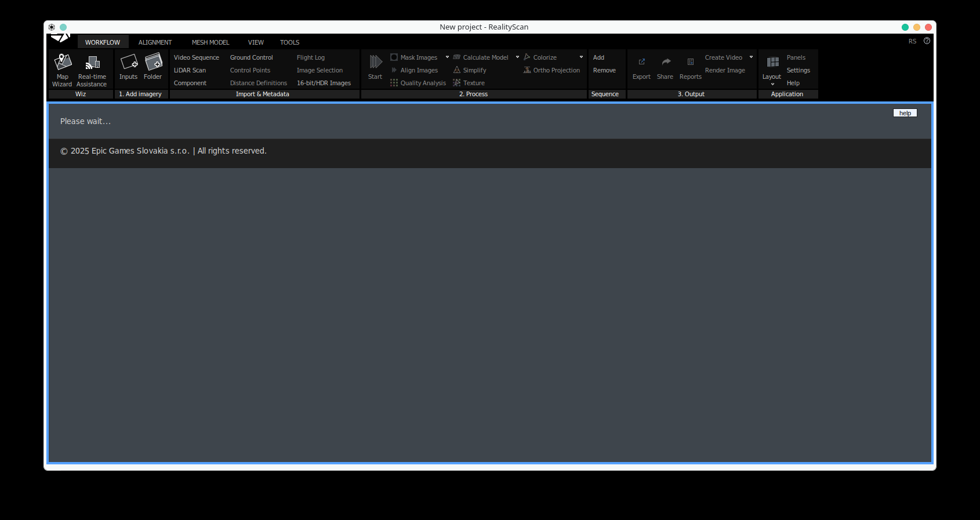This screenshot has height=520, width=980.
Task: Open Ortho Projection
Action: (551, 70)
